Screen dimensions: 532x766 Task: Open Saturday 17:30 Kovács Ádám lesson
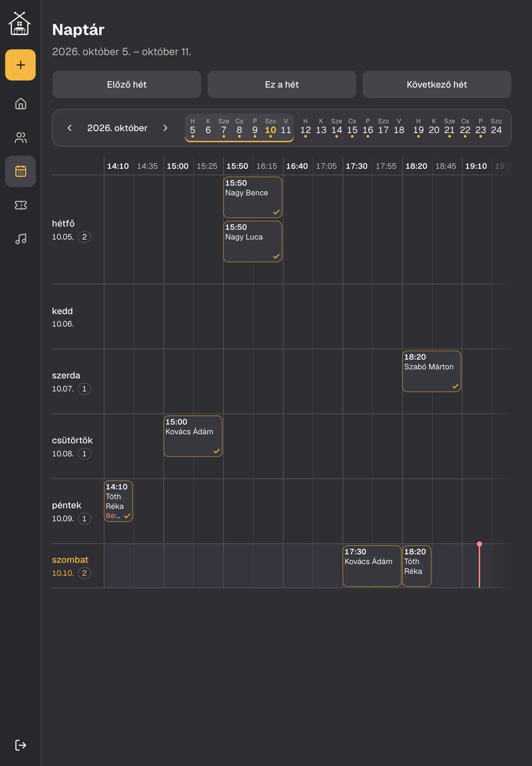point(372,566)
